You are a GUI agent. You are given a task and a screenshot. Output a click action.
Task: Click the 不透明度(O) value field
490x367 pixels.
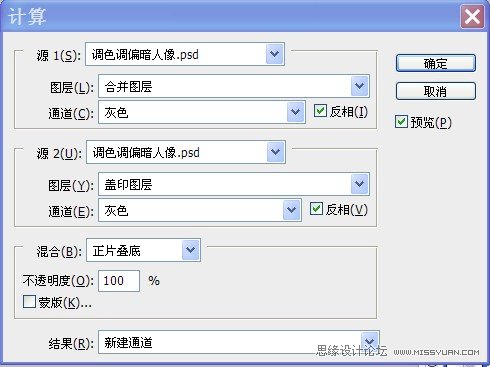pyautogui.click(x=119, y=281)
